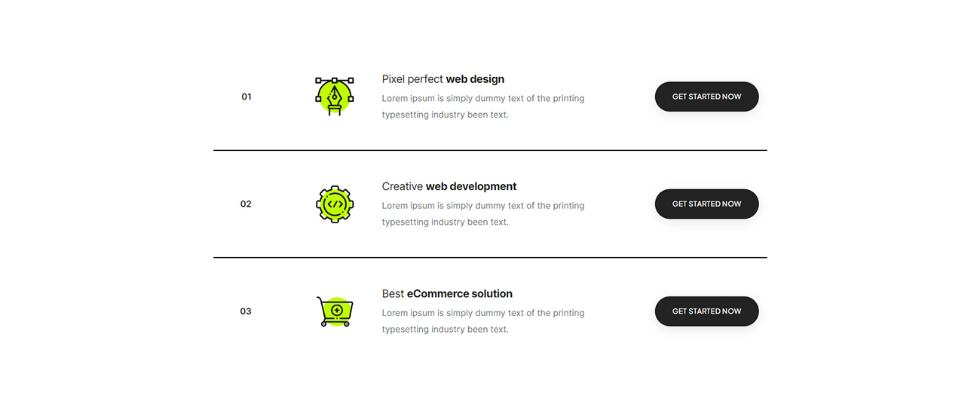Select the number 03 label
This screenshot has height=408, width=980.
point(246,311)
